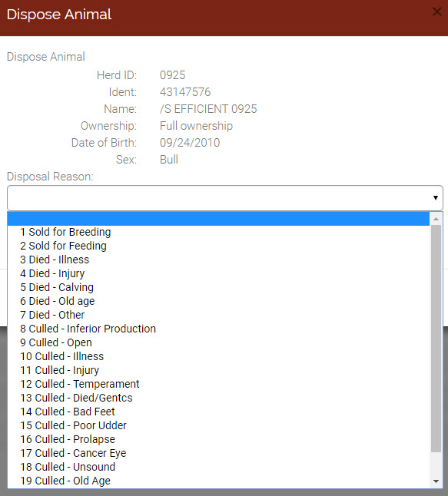
Task: Select 19 Culled - Old Age
Action: click(x=218, y=481)
